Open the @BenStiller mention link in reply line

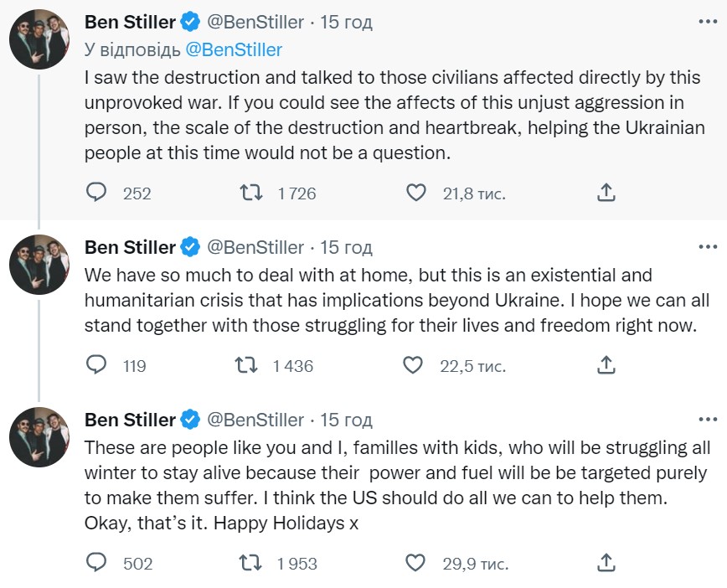coord(234,49)
